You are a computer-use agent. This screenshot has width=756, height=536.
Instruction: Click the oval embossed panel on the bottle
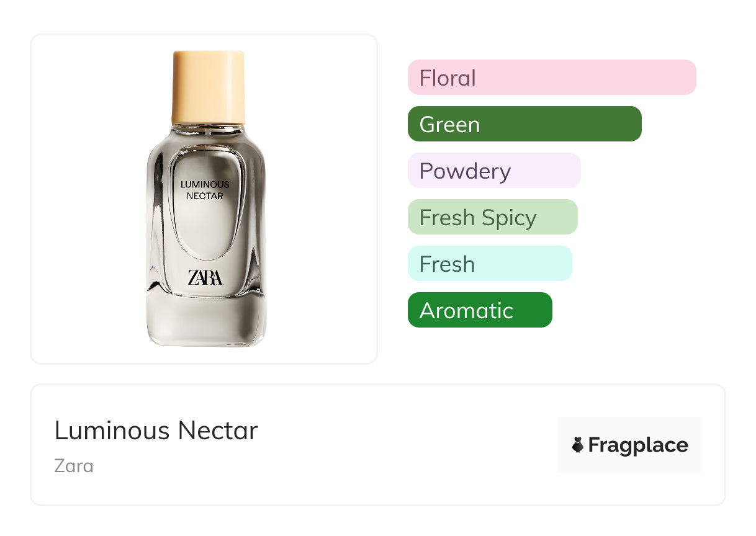[206, 230]
